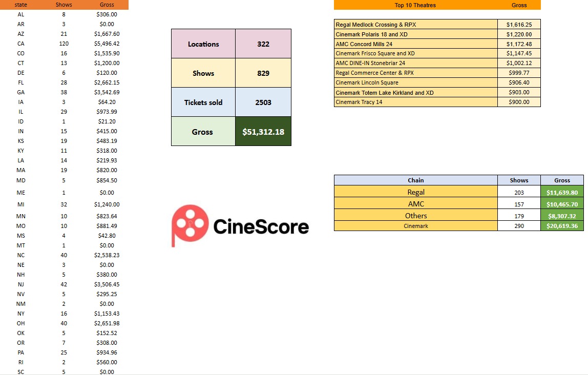Viewport: 588px width, 375px height.
Task: Select the ID state cell
Action: pyautogui.click(x=20, y=121)
